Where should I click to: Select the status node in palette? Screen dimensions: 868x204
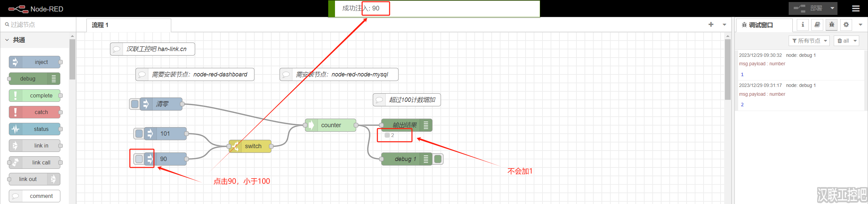[x=35, y=129]
